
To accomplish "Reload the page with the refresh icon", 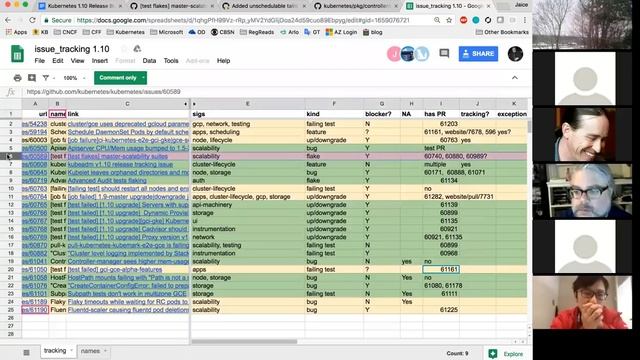I will pyautogui.click(x=32, y=20).
